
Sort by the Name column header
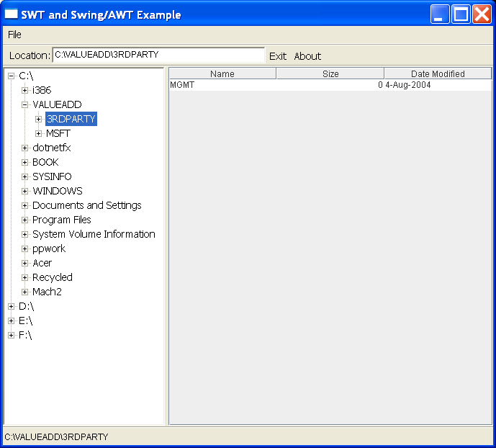(222, 73)
